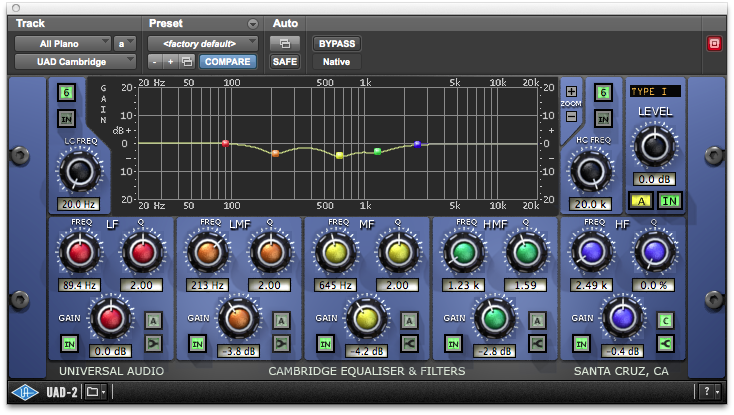Screen dimensions: 734x415
Task: Open the dropdown arrow beside the folder icon
Action: [x=103, y=392]
